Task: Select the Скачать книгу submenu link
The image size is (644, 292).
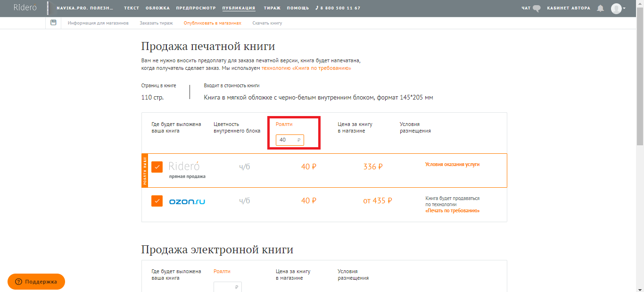Action: point(267,23)
